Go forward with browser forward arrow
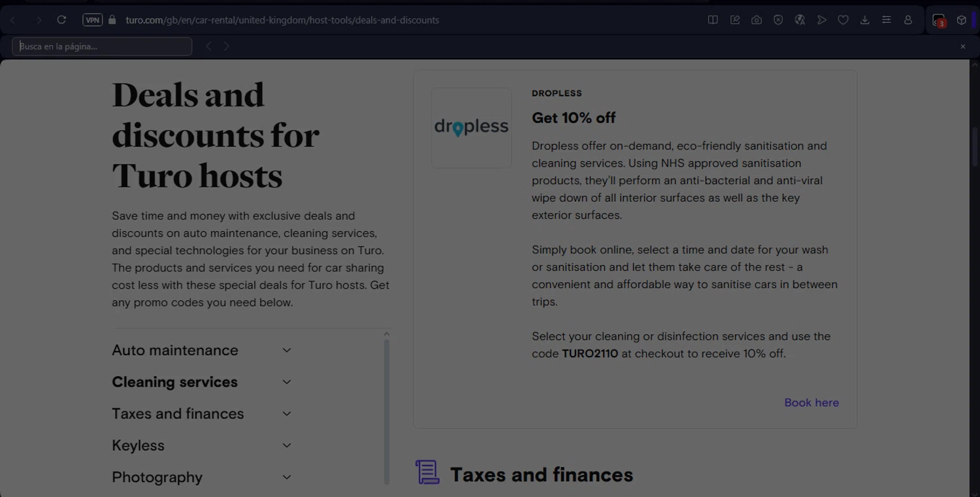The image size is (980, 497). [39, 20]
